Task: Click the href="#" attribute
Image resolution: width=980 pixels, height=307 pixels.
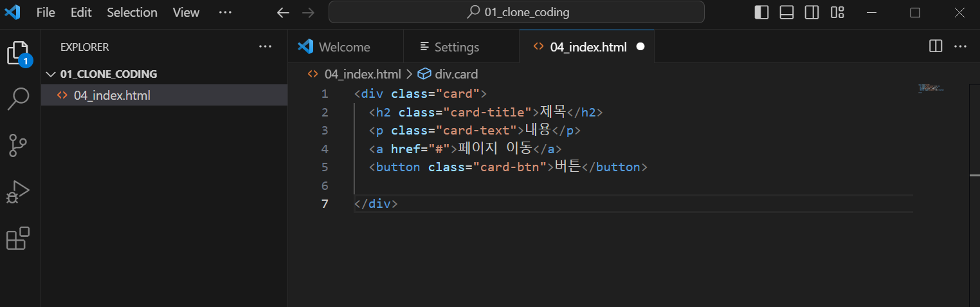Action: coord(420,149)
